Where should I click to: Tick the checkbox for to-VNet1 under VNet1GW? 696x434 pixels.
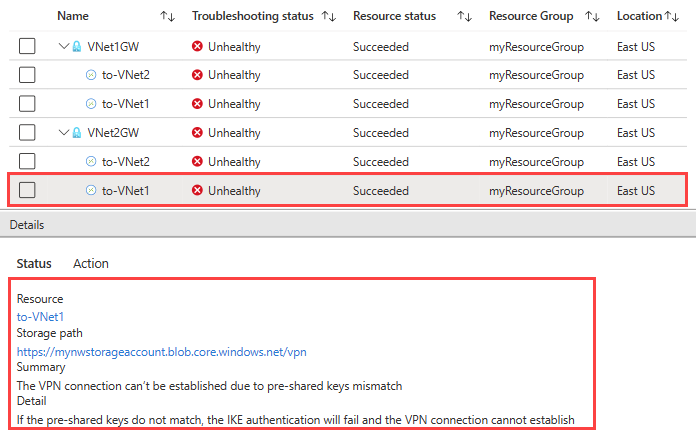[x=27, y=104]
